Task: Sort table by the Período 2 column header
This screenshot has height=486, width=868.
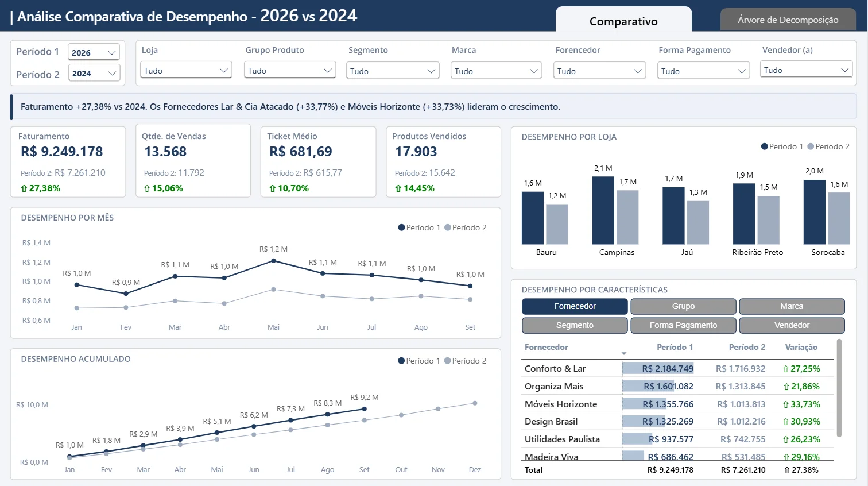Action: [x=747, y=347]
